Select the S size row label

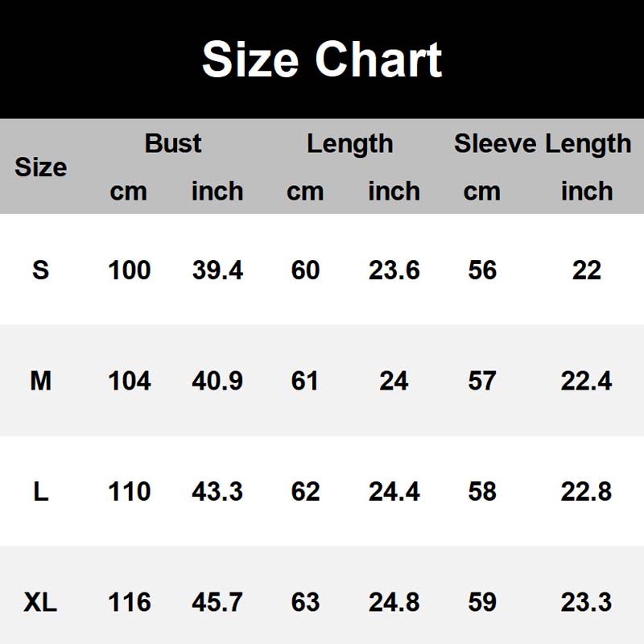point(40,270)
